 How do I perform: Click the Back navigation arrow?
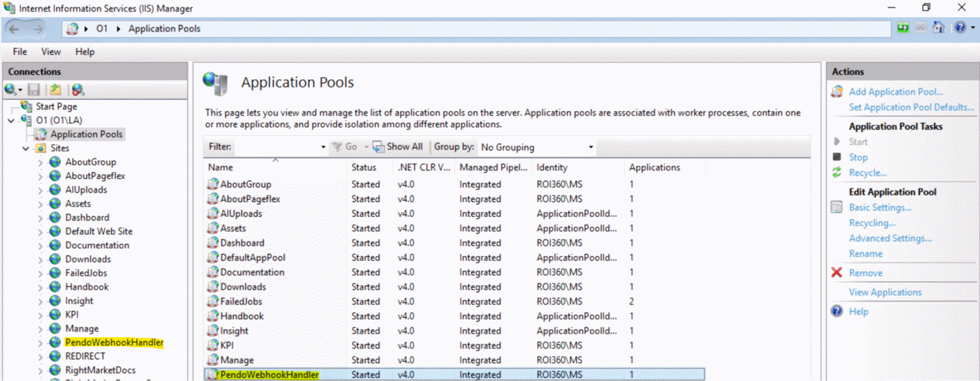[x=15, y=29]
